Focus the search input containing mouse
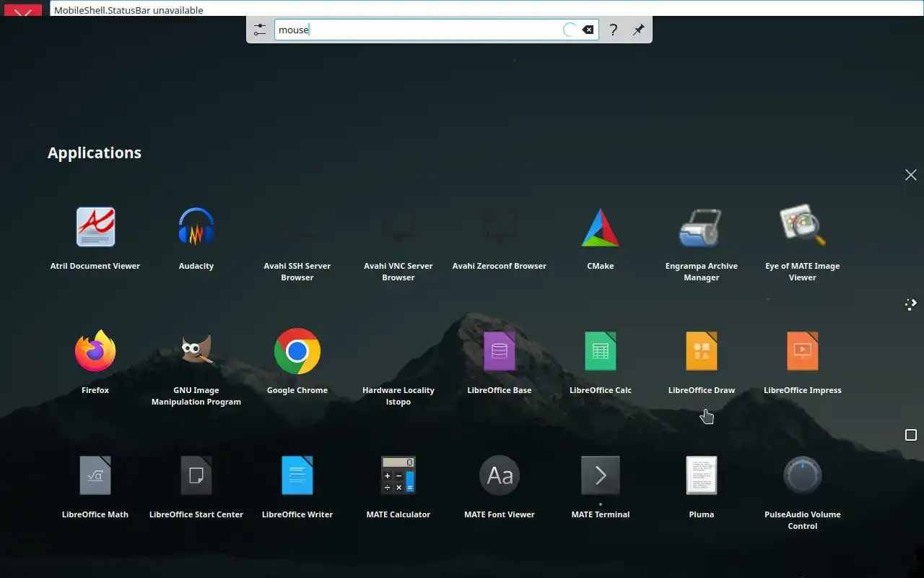The image size is (924, 578). (436, 30)
